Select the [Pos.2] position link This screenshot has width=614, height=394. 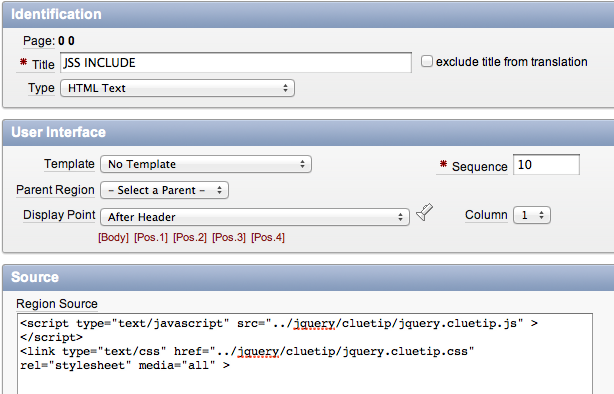[x=190, y=237]
